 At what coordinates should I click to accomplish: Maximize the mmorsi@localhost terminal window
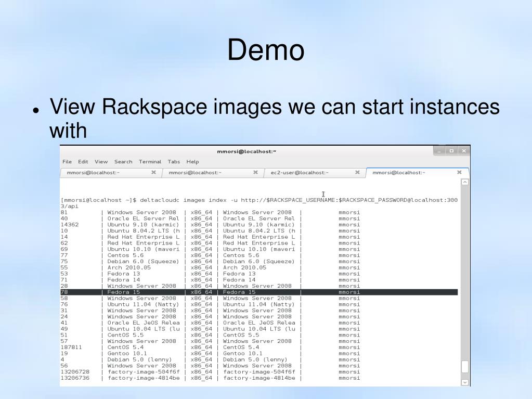(x=451, y=151)
